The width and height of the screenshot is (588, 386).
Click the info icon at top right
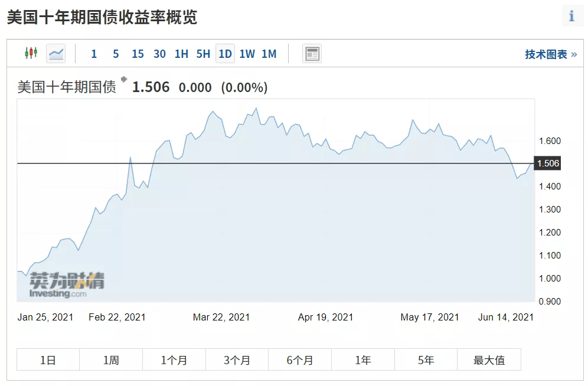571,17
